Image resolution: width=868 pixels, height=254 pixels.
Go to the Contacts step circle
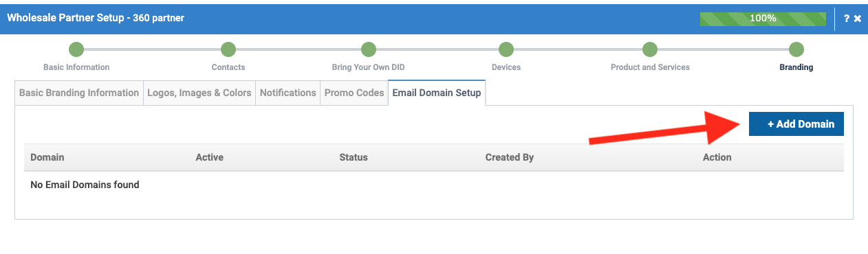pos(228,49)
